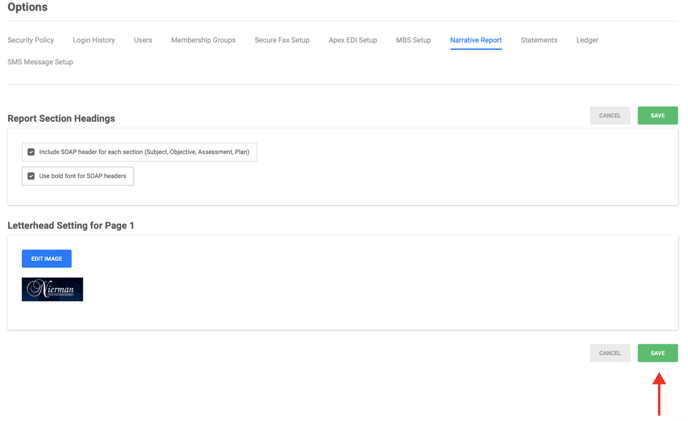Switch to the Login History tab
The width and height of the screenshot is (688, 421).
(x=94, y=40)
